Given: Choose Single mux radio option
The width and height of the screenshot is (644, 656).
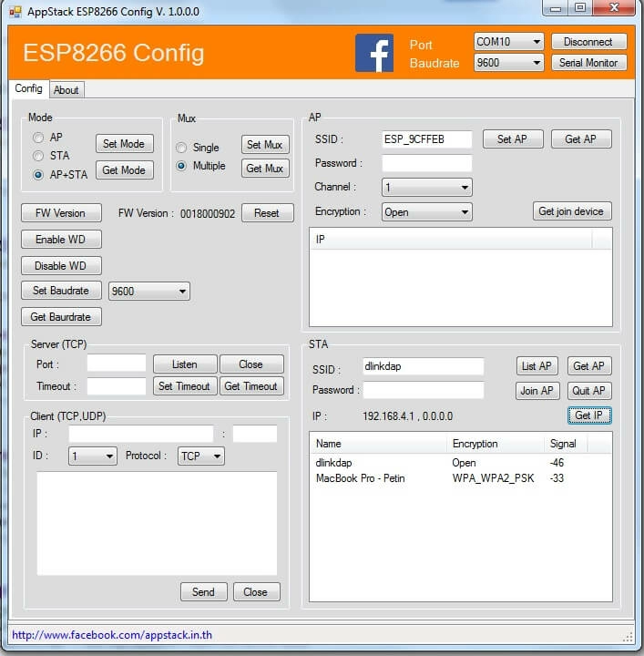Looking at the screenshot, I should 182,148.
